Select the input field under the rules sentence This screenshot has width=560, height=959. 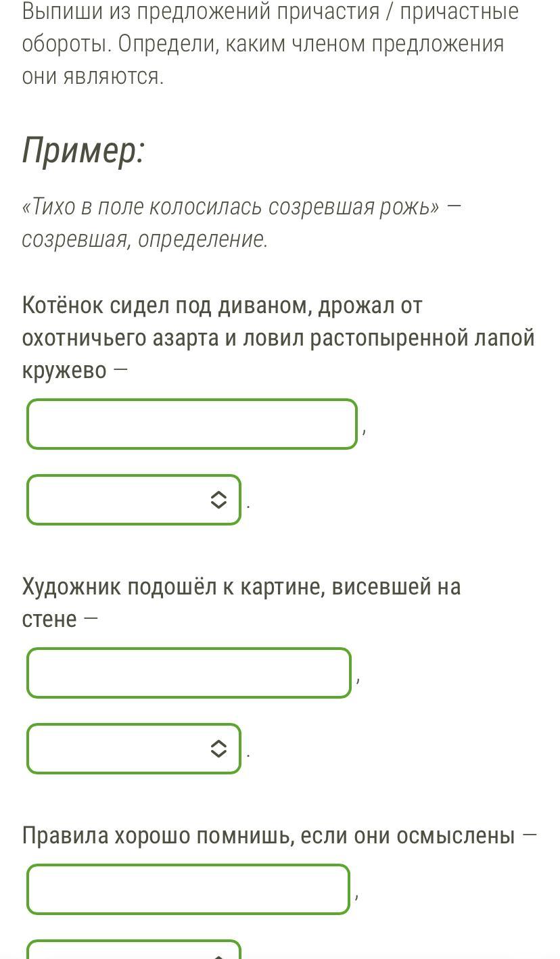click(x=188, y=889)
